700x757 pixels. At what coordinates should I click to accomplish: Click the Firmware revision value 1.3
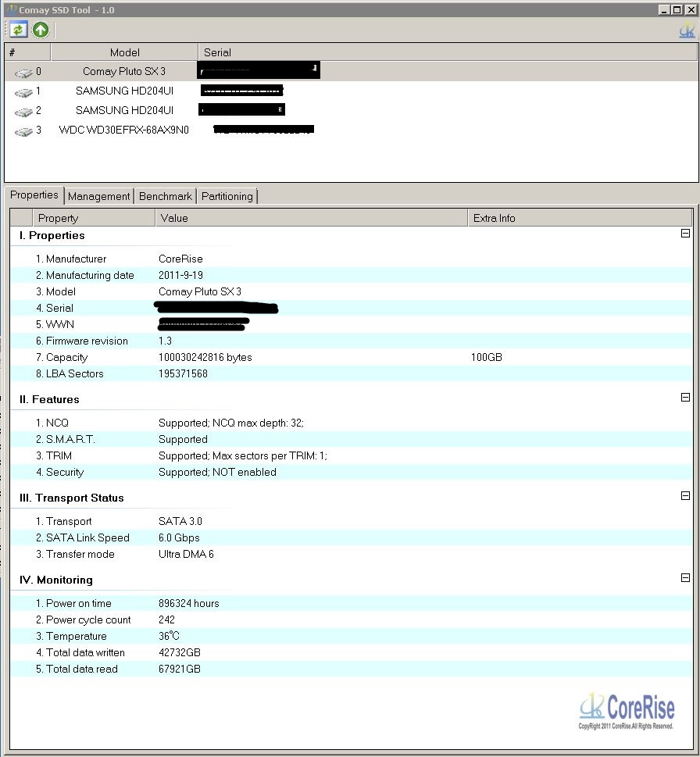[165, 341]
